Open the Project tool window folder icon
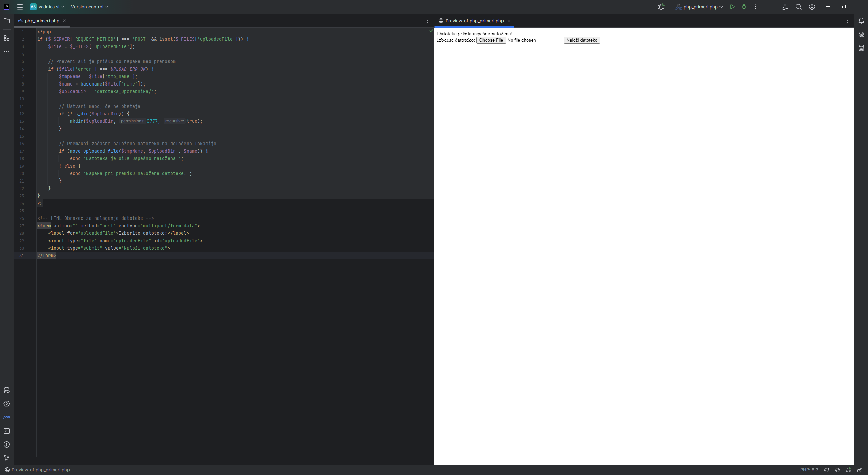The height and width of the screenshot is (475, 868). tap(7, 21)
